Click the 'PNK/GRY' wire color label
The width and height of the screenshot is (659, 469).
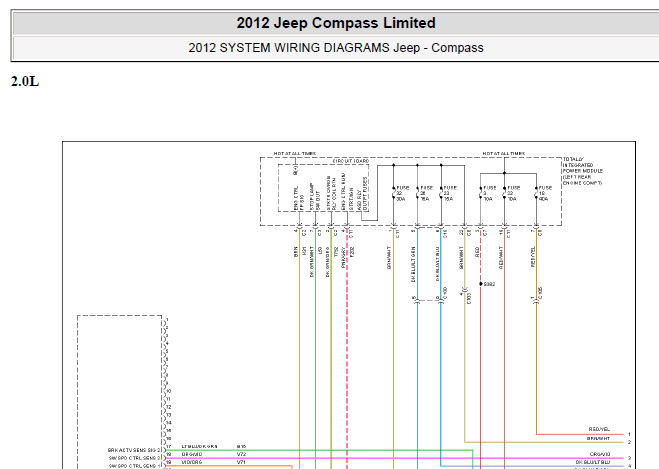pos(343,258)
